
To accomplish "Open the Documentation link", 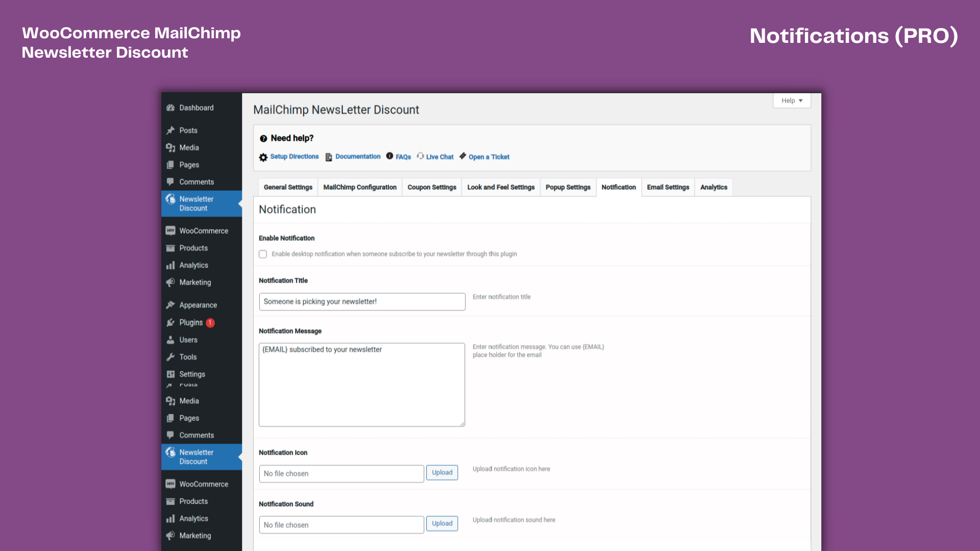I will [x=358, y=157].
